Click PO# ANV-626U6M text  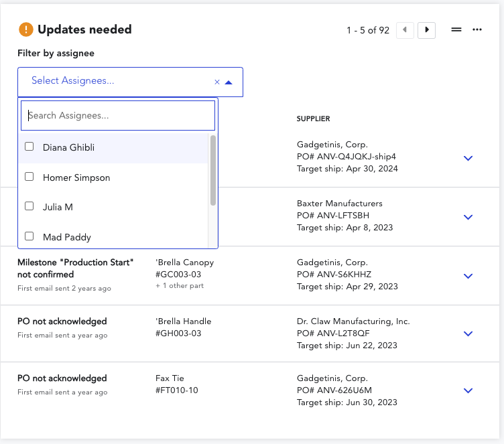click(x=334, y=390)
